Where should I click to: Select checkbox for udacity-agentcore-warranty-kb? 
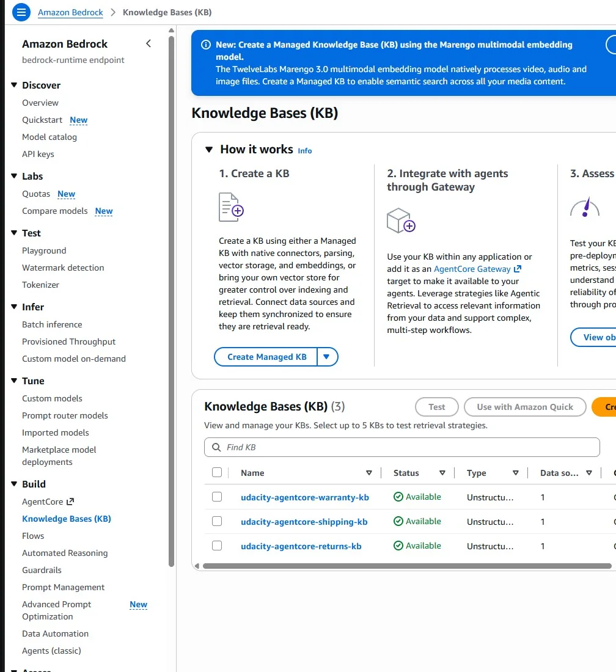click(x=217, y=497)
